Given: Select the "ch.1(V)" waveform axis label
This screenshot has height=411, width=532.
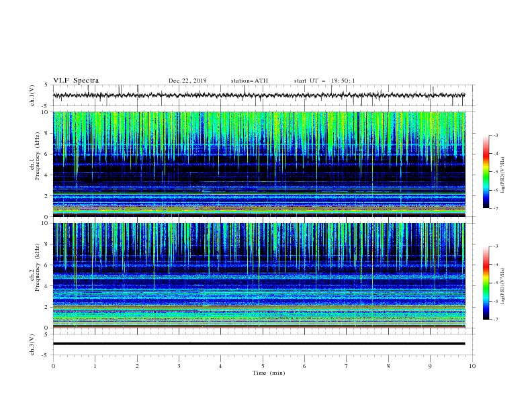Looking at the screenshot, I should click(32, 95).
